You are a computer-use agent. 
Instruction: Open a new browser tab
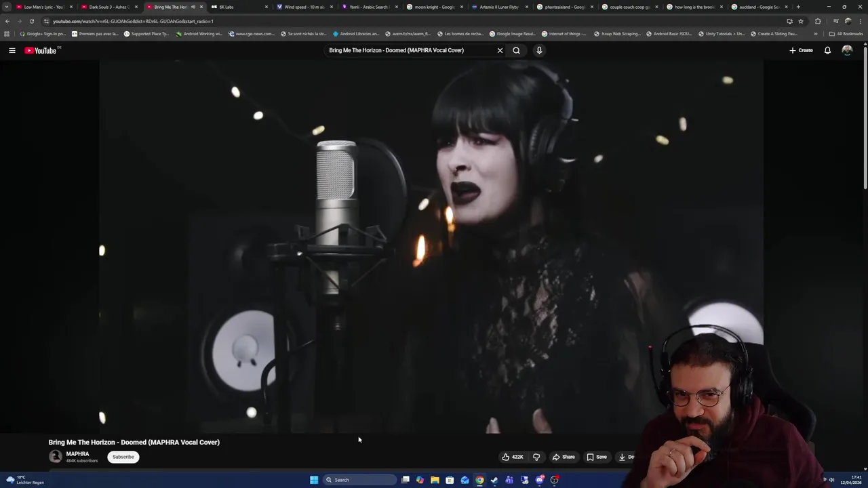(798, 7)
